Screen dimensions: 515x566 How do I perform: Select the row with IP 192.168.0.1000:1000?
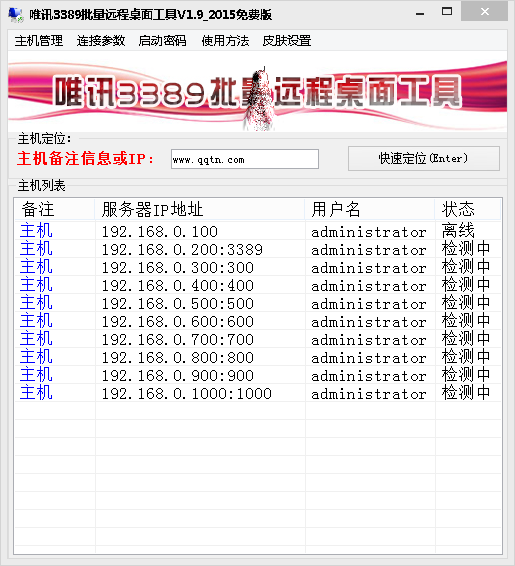(x=258, y=393)
